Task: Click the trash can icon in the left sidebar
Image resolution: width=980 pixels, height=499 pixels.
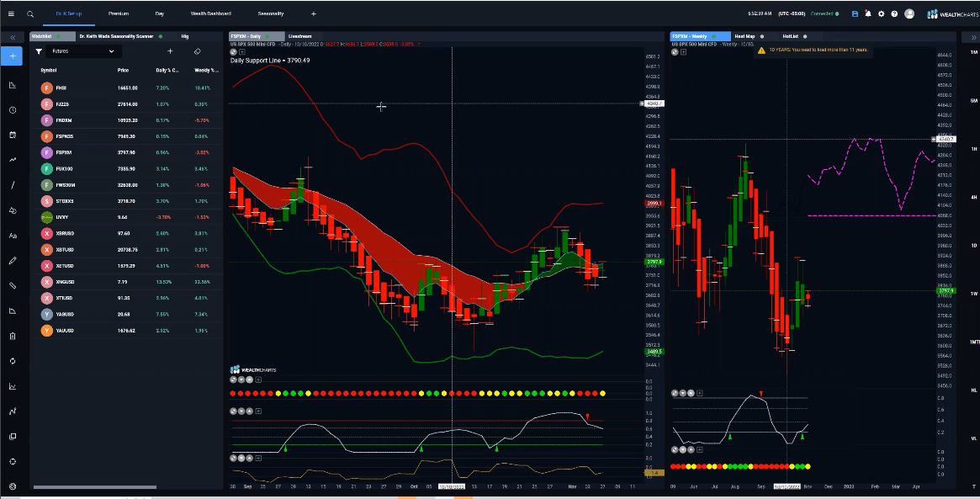Action: [13, 336]
